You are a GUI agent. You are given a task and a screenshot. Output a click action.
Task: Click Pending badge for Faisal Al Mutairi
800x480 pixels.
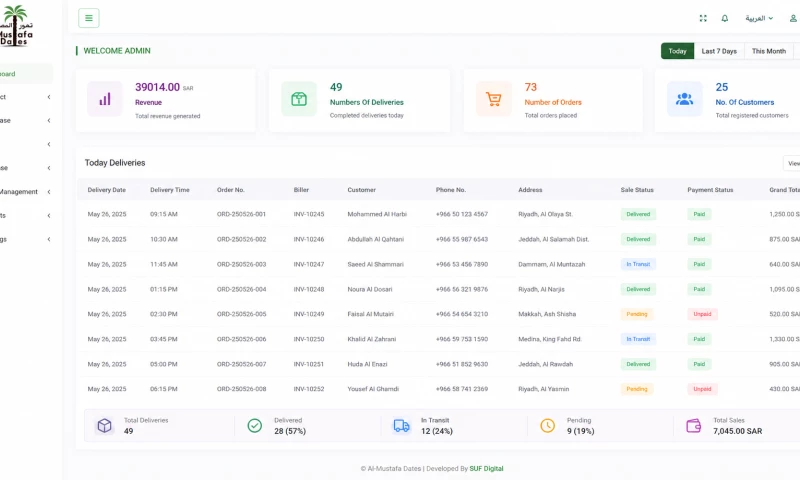(x=637, y=314)
